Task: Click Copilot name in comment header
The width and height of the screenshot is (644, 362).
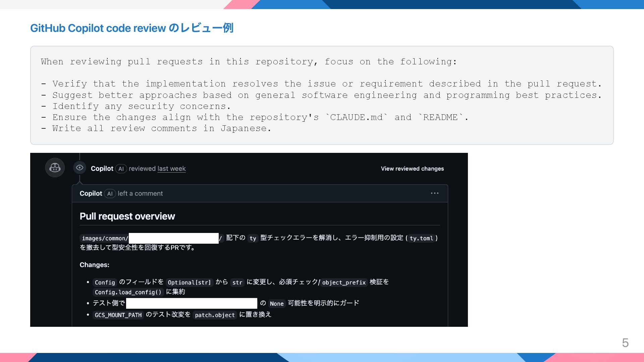Action: pos(91,193)
